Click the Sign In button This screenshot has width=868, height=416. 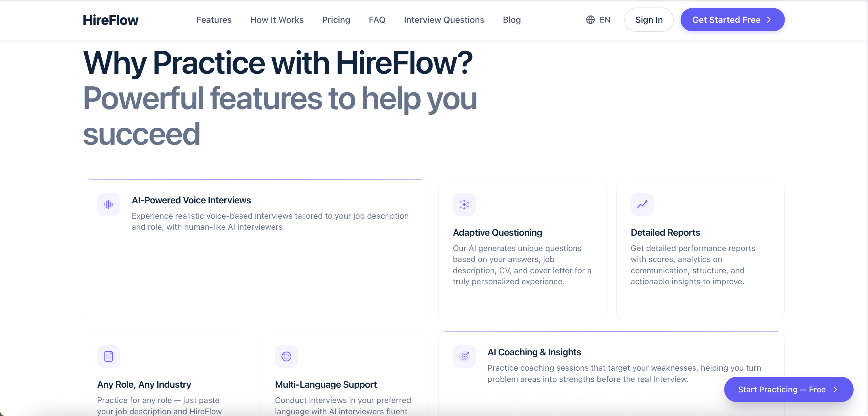pos(648,20)
